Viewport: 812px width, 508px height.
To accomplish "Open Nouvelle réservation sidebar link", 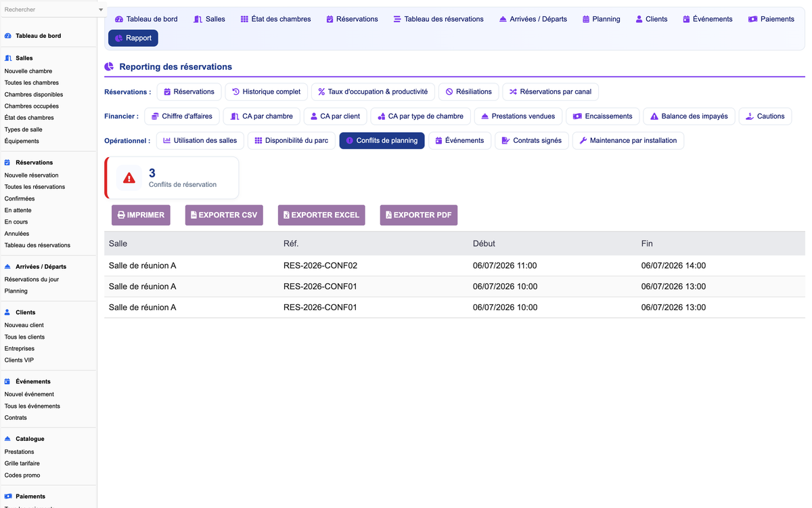I will coord(32,175).
